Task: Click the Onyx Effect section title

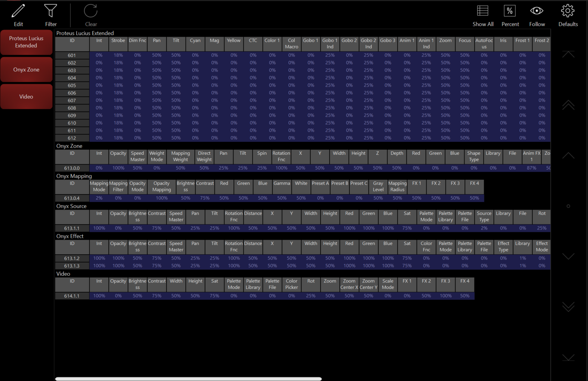Action: [x=70, y=236]
